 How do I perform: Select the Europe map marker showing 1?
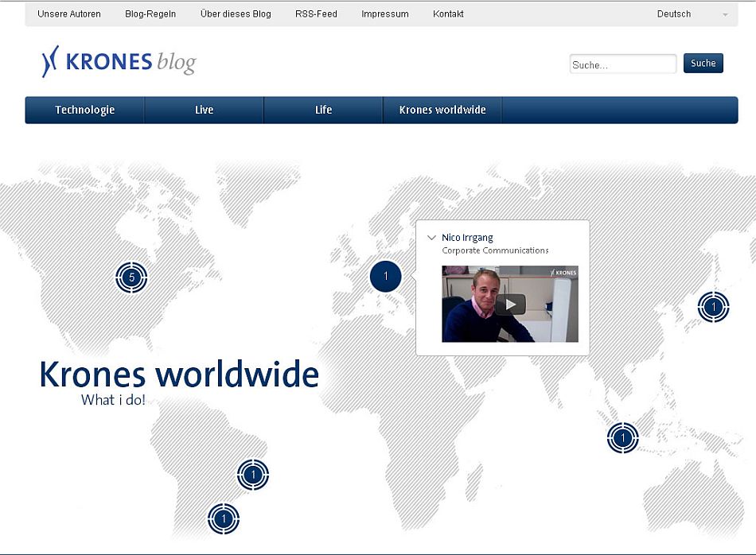pyautogui.click(x=386, y=277)
